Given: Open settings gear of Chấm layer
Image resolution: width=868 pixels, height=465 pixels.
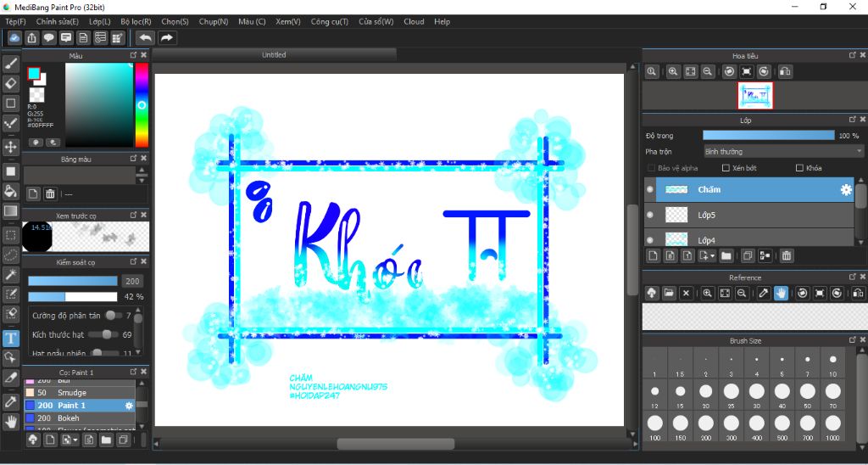Looking at the screenshot, I should [846, 189].
